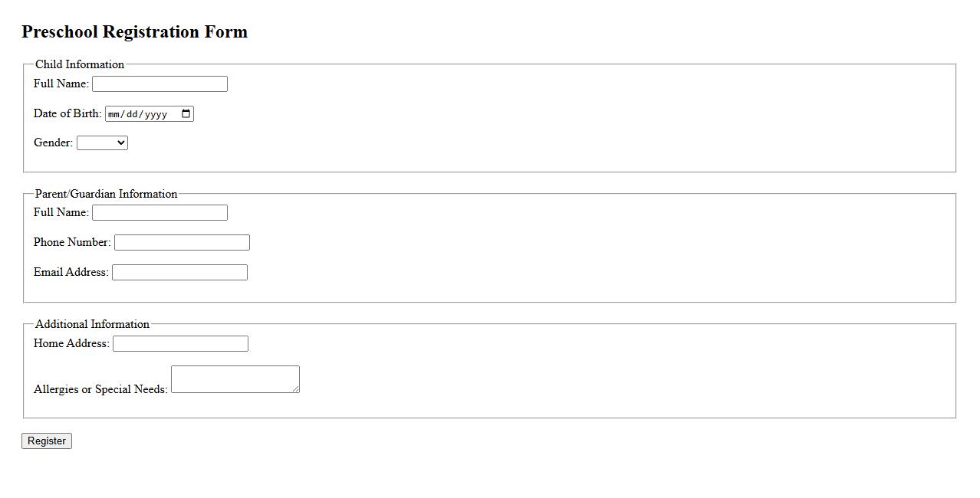Focus the child's Full Name field
The width and height of the screenshot is (980, 498).
point(159,84)
